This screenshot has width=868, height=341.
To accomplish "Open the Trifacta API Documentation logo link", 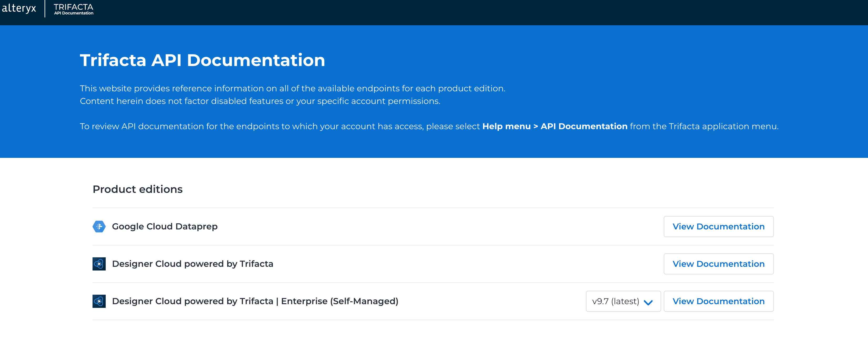I will tap(73, 9).
